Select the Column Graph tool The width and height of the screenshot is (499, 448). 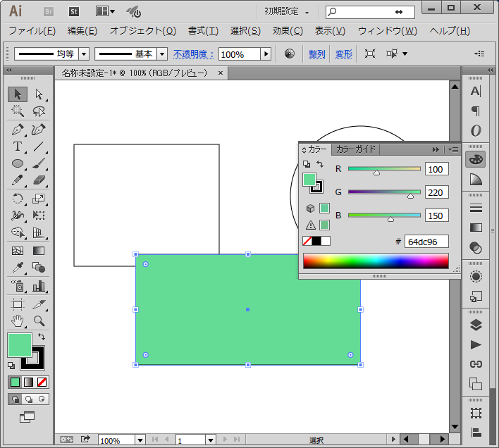(39, 286)
